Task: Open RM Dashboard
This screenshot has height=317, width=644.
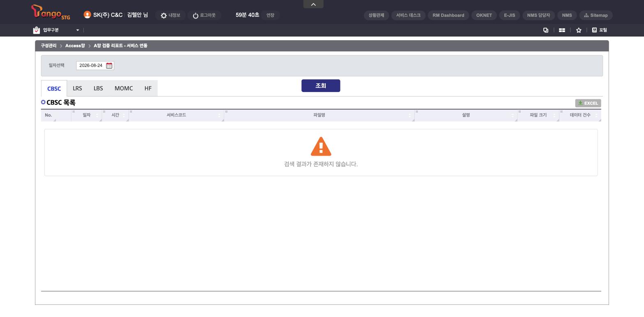Action: pyautogui.click(x=448, y=15)
